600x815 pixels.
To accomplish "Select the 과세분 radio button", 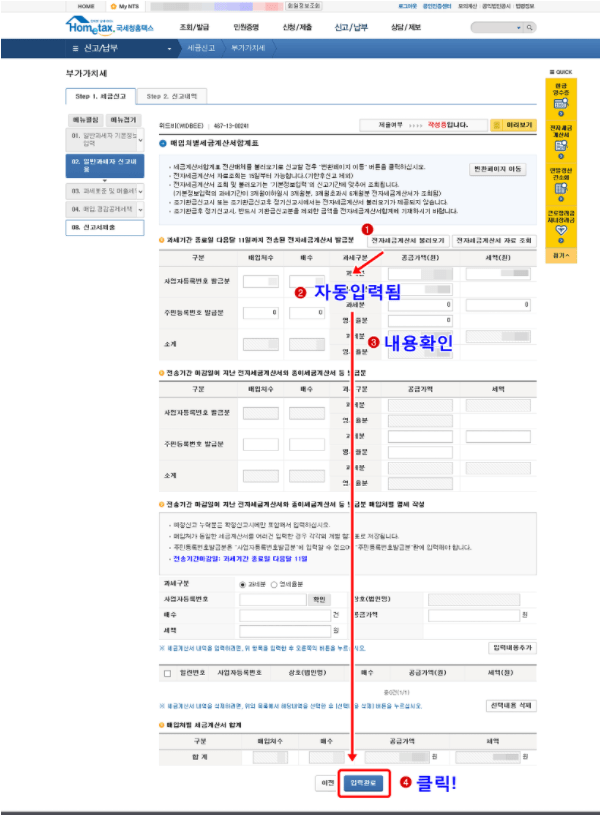I will tap(242, 585).
